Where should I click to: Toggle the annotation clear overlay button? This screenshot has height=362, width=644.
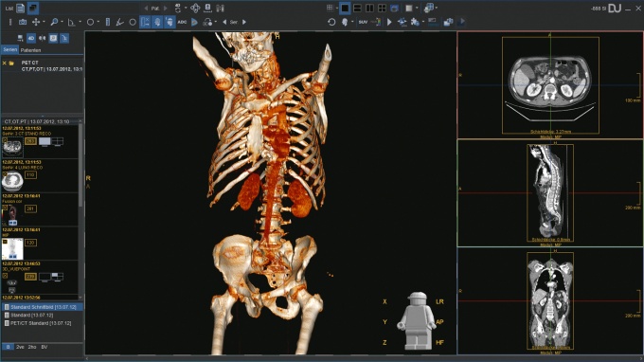(145, 22)
